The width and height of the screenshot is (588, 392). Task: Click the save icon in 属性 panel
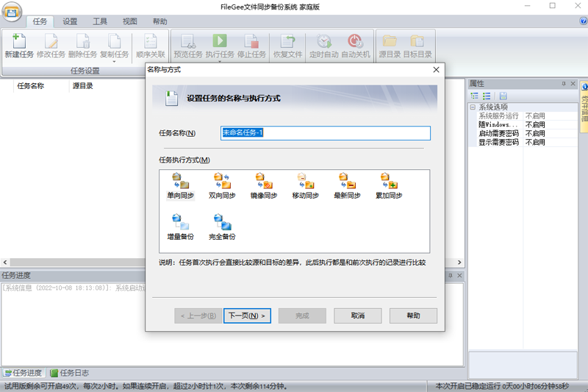click(503, 96)
